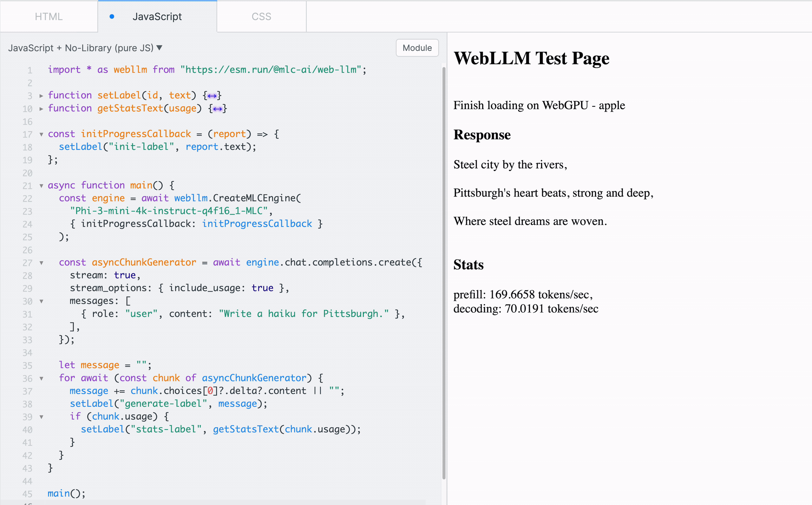The image size is (812, 505).
Task: Click the "Phi-3-mini-4k-instruct-q4f16_1-MLC" model string
Action: [x=169, y=211]
